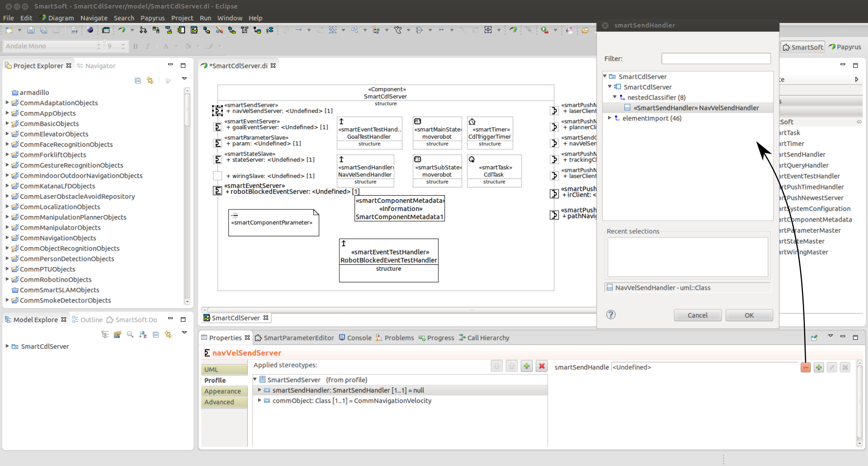Open Project Explorer view menu arrow

click(x=184, y=78)
